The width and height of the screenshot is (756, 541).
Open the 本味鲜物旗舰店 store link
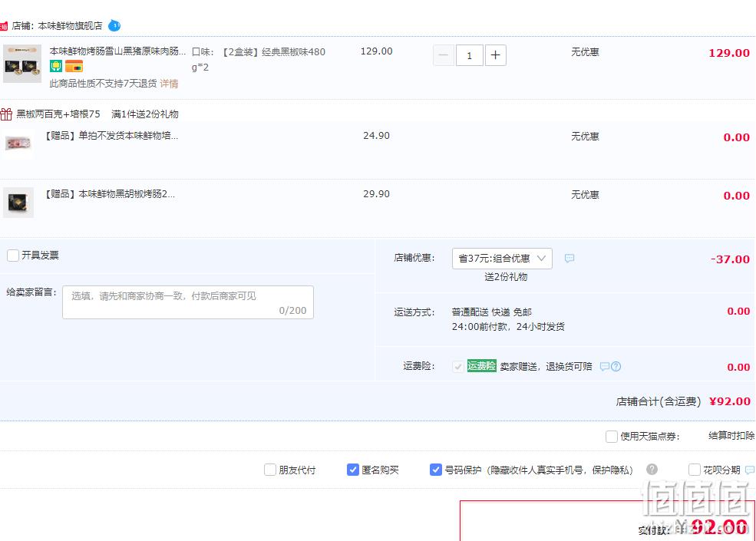(x=70, y=25)
